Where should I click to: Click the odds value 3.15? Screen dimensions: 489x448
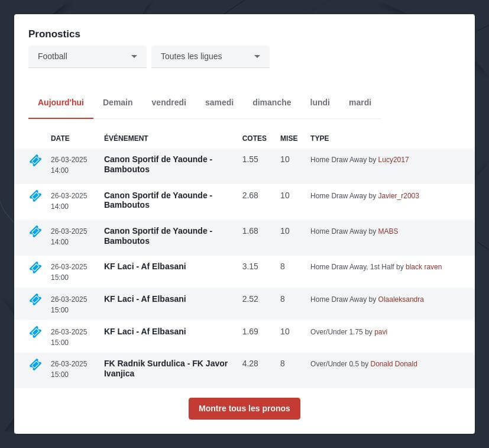coord(250,267)
